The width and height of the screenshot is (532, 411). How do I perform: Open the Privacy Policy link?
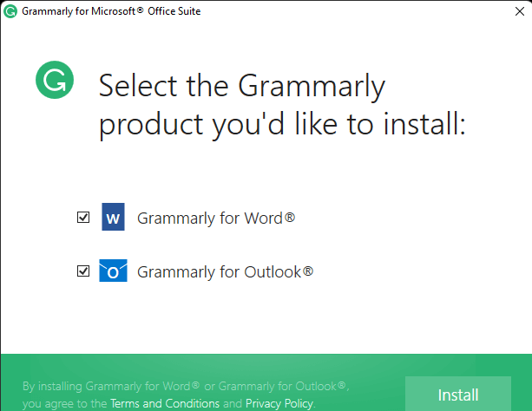coord(279,403)
